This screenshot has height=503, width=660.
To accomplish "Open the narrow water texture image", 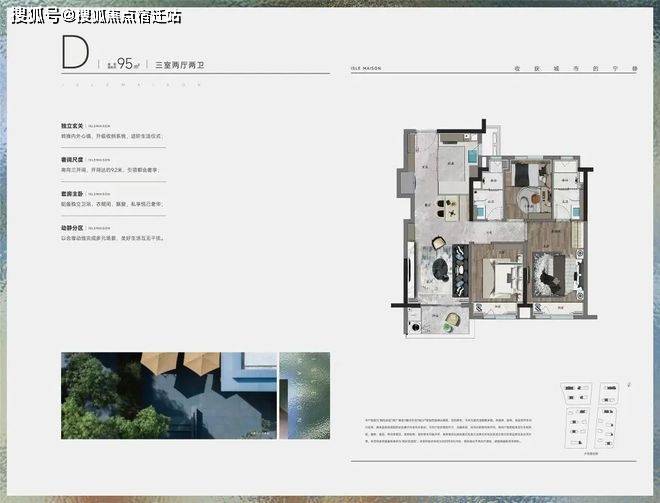I will coord(305,396).
